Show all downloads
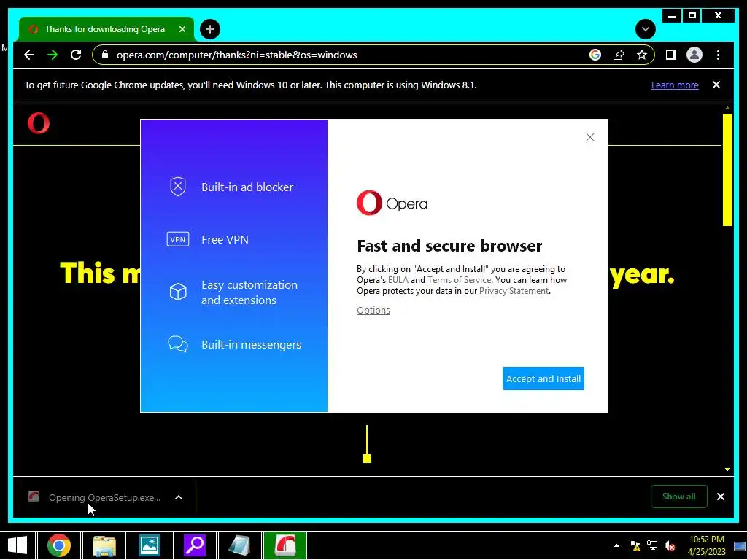 (x=678, y=497)
